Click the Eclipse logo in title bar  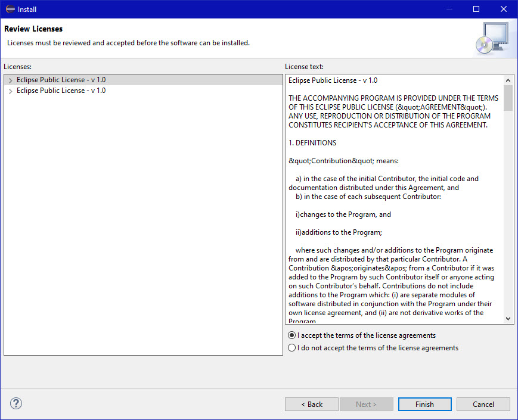coord(10,9)
